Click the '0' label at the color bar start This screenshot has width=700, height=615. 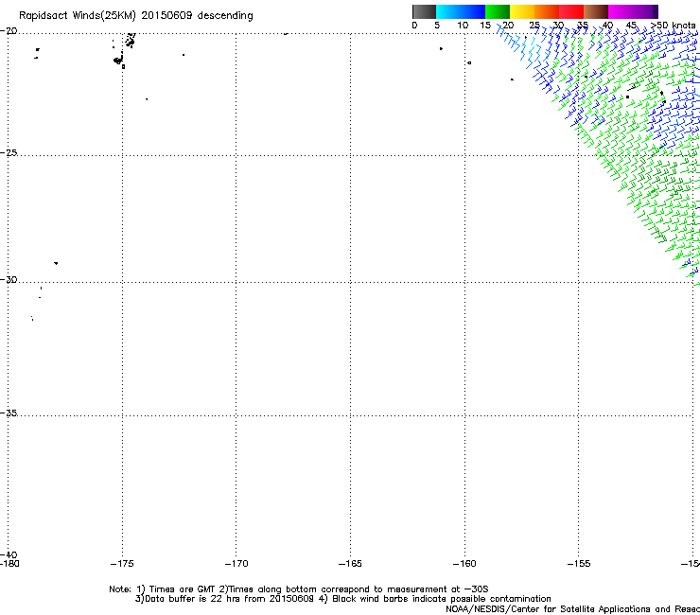[x=414, y=26]
